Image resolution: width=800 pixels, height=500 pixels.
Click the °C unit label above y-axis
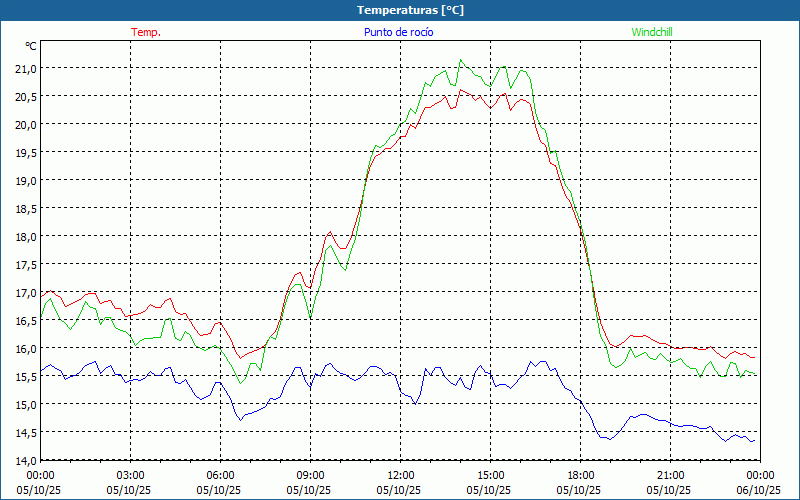pos(30,46)
